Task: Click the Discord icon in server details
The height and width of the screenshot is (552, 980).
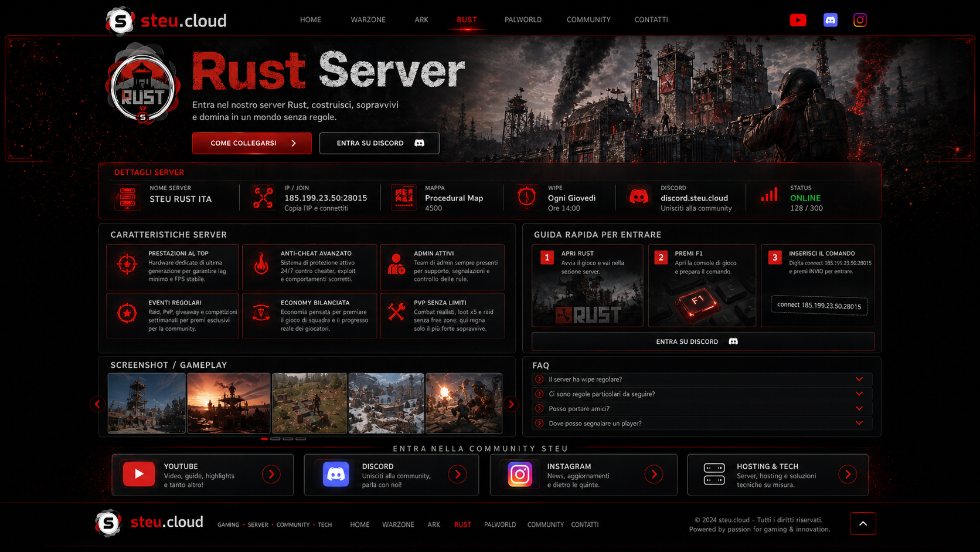Action: (x=639, y=197)
